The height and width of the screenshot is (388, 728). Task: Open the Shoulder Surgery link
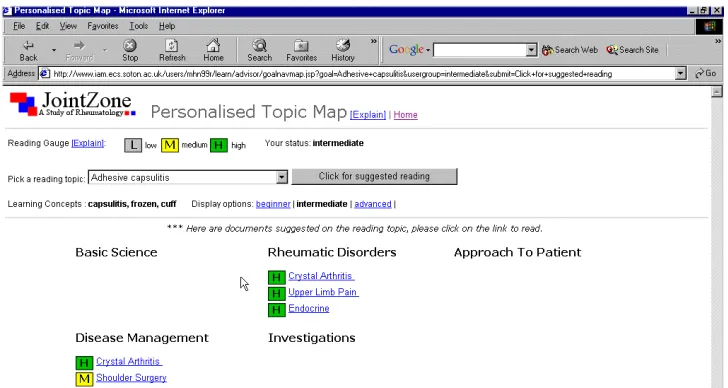(x=131, y=377)
